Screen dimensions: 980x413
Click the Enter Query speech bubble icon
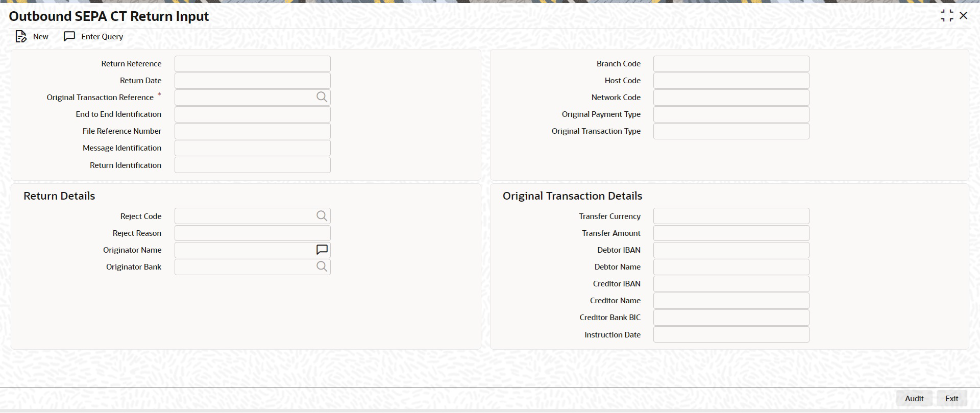point(69,36)
